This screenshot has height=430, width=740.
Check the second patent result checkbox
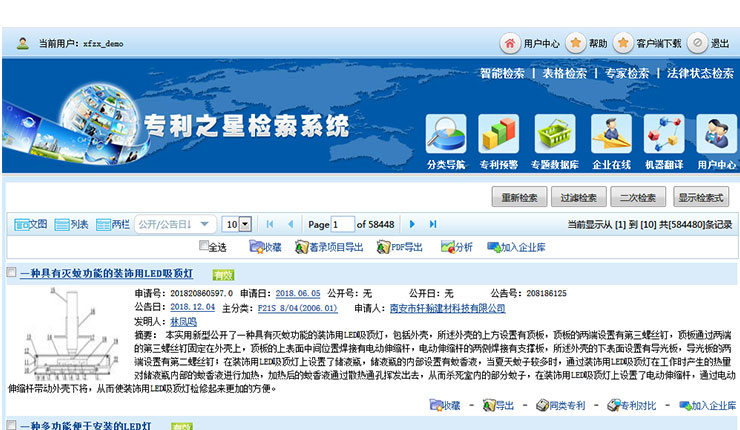tap(11, 426)
